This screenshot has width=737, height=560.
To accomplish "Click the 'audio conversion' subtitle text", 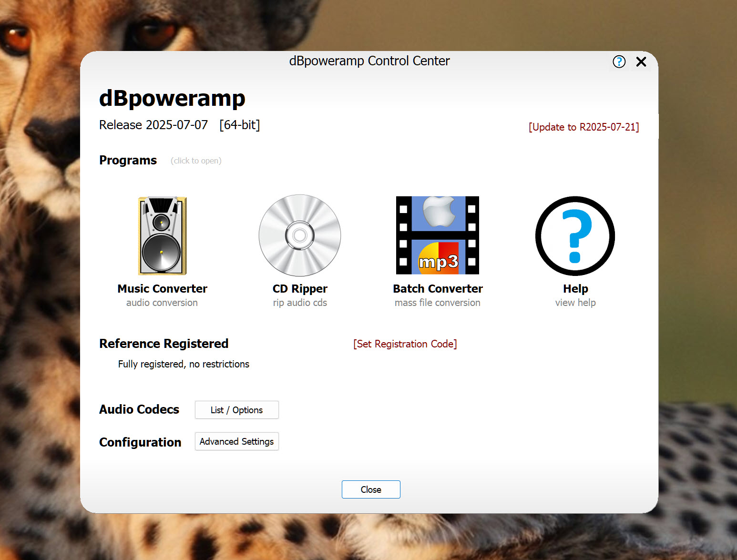I will 162,303.
